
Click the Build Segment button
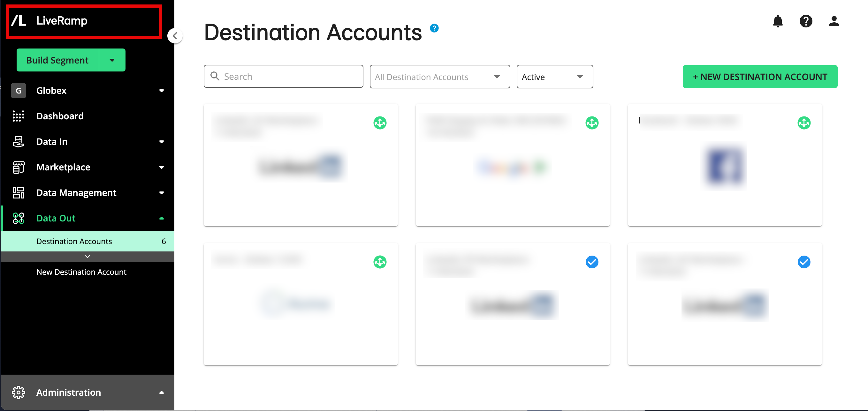[x=57, y=60]
